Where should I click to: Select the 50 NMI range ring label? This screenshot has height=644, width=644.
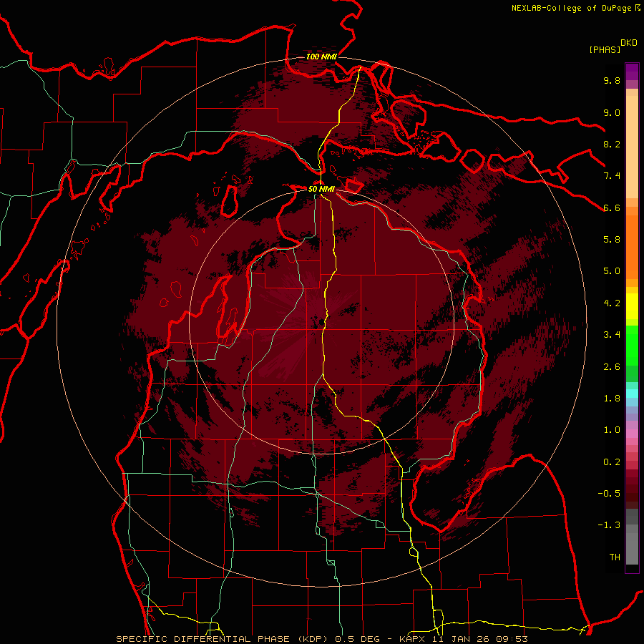321,189
